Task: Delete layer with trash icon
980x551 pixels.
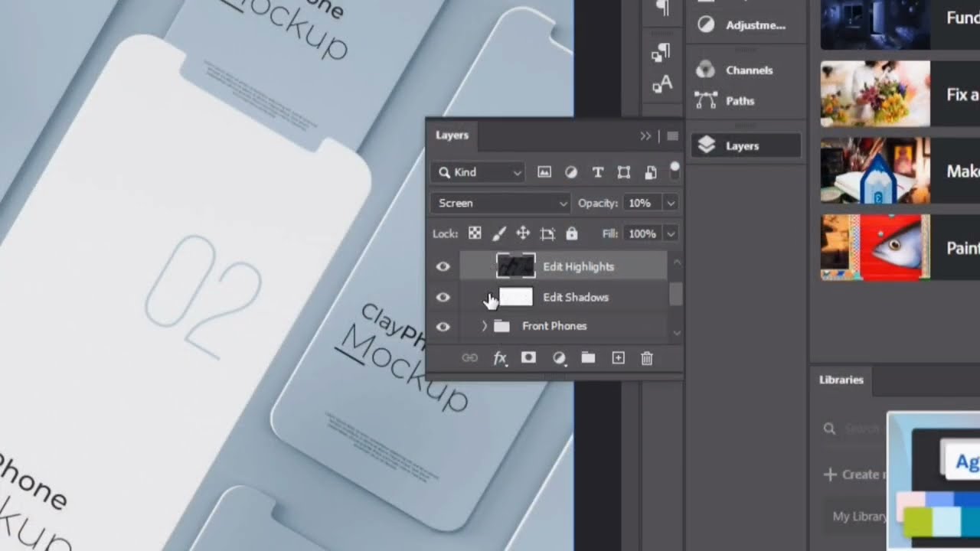Action: coord(647,357)
